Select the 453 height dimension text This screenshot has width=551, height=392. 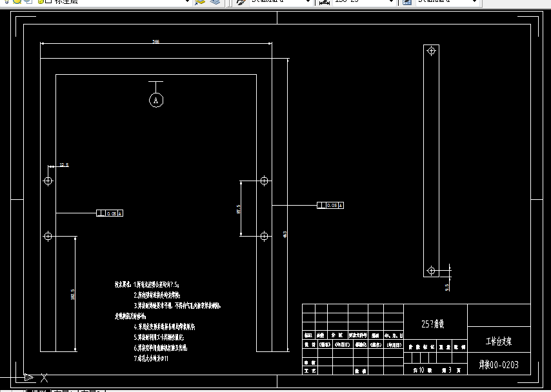[x=285, y=234]
